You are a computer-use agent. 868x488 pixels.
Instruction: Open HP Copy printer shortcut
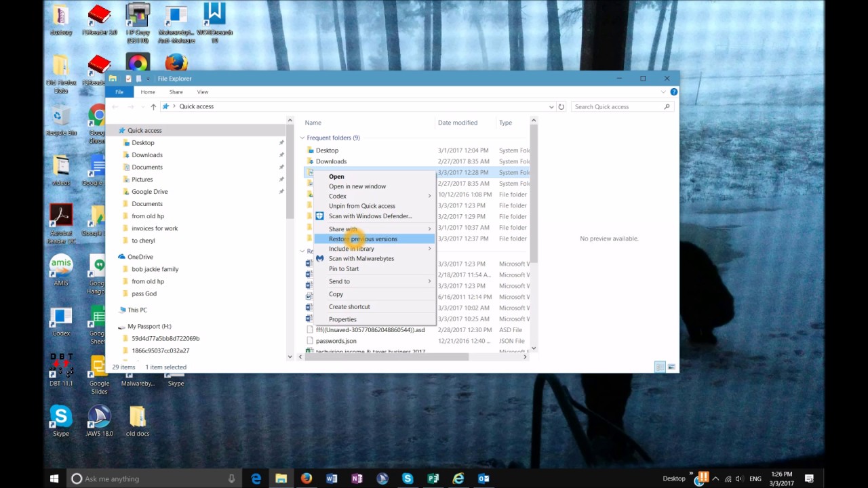point(138,24)
